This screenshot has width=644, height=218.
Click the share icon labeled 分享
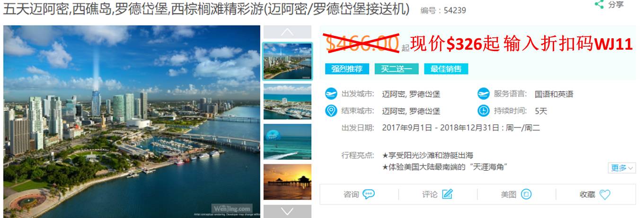pyautogui.click(x=599, y=5)
